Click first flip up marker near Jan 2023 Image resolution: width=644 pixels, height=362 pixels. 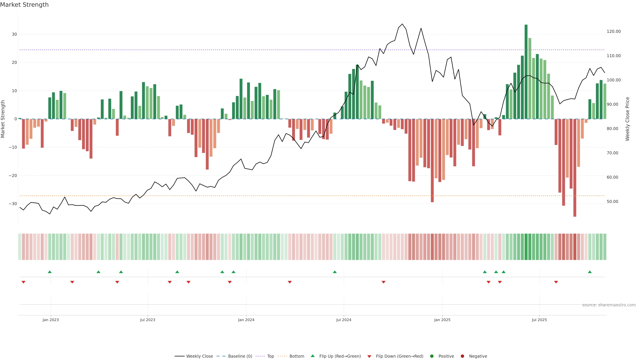click(x=50, y=272)
